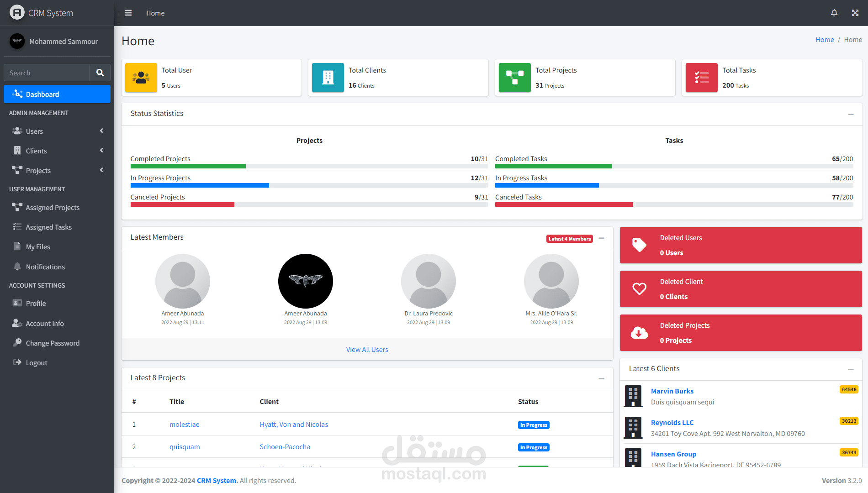Select Home in the top navigation bar
This screenshot has width=868, height=493.
pyautogui.click(x=155, y=13)
